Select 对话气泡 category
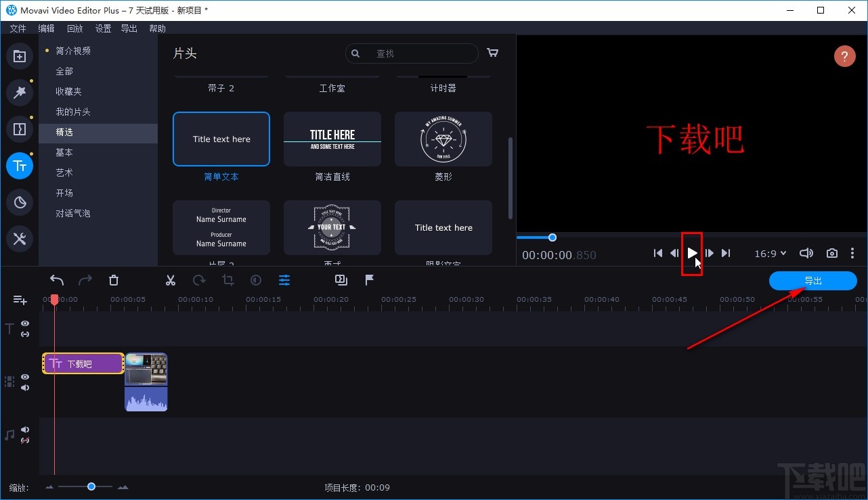This screenshot has width=868, height=500. pos(73,213)
